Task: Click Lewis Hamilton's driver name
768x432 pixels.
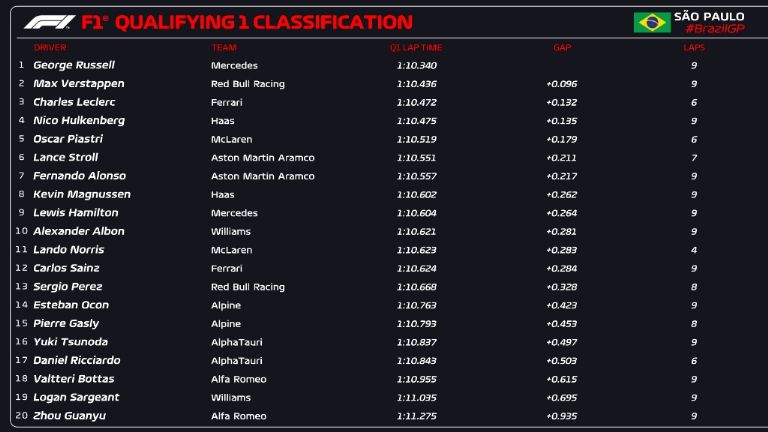Action: coord(76,213)
